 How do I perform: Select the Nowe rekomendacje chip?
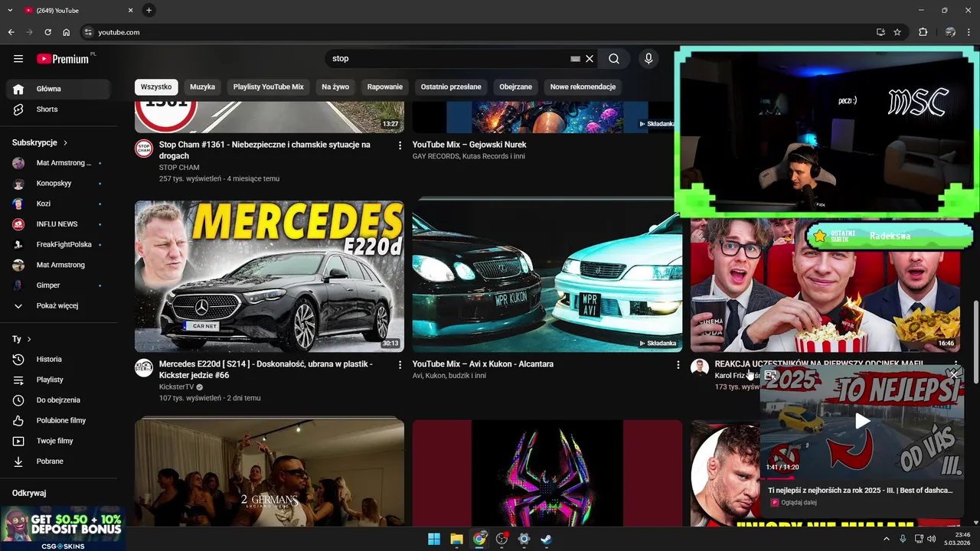pos(583,87)
